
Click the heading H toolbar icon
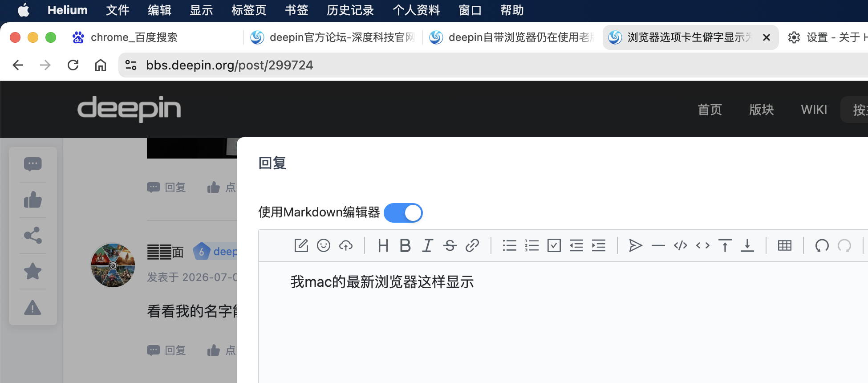pos(383,245)
